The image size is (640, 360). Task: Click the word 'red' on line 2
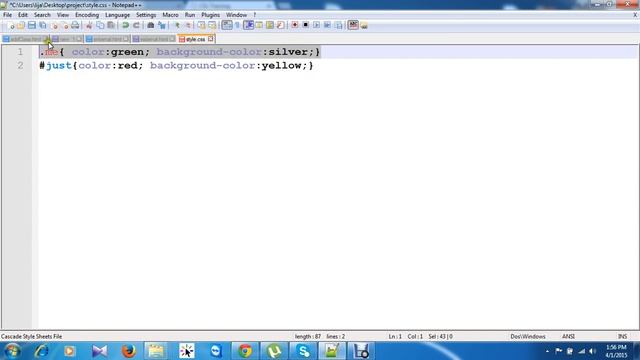click(127, 65)
